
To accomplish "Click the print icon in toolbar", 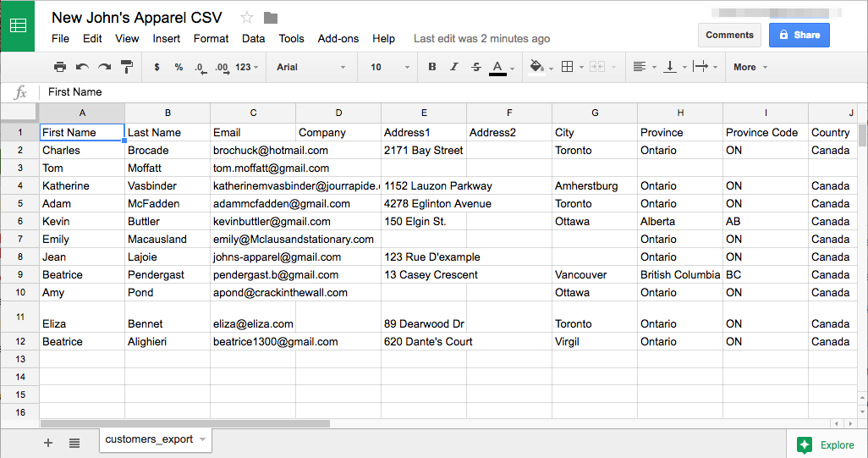I will [60, 67].
